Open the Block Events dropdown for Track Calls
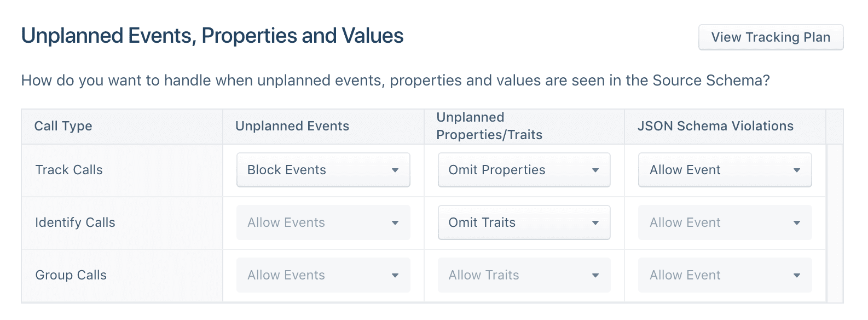Image resolution: width=868 pixels, height=320 pixels. [323, 170]
